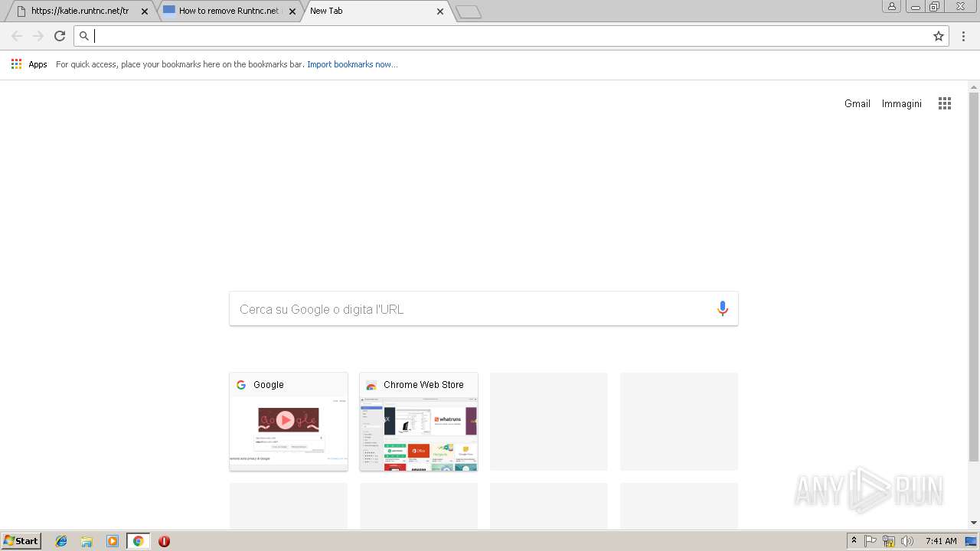The width and height of the screenshot is (980, 551).
Task: Open Action Center flag icon
Action: tap(871, 541)
